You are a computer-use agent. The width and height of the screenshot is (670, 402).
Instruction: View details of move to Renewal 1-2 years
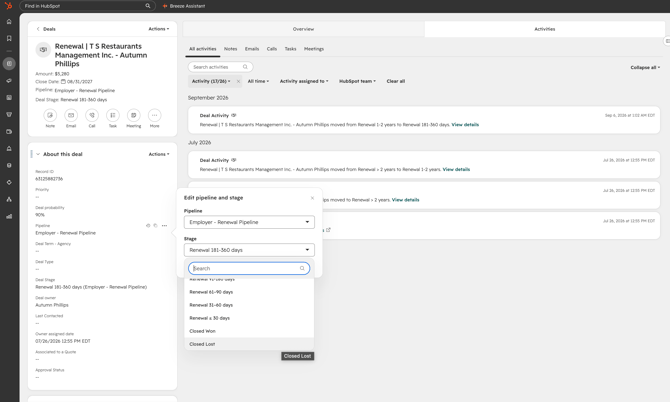point(456,170)
